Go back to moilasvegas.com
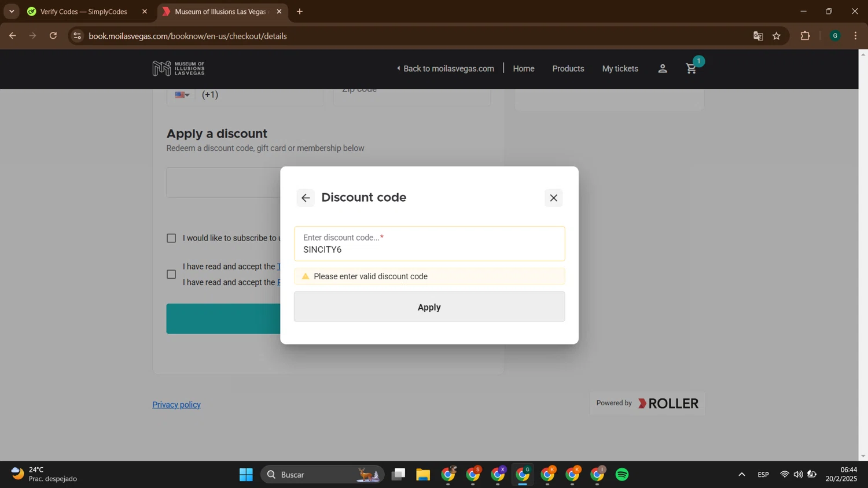Image resolution: width=868 pixels, height=488 pixels. coord(445,69)
